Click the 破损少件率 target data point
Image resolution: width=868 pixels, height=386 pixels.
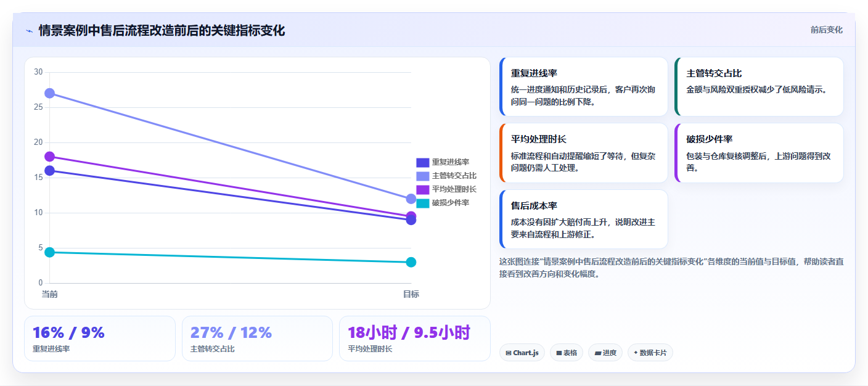(x=411, y=262)
